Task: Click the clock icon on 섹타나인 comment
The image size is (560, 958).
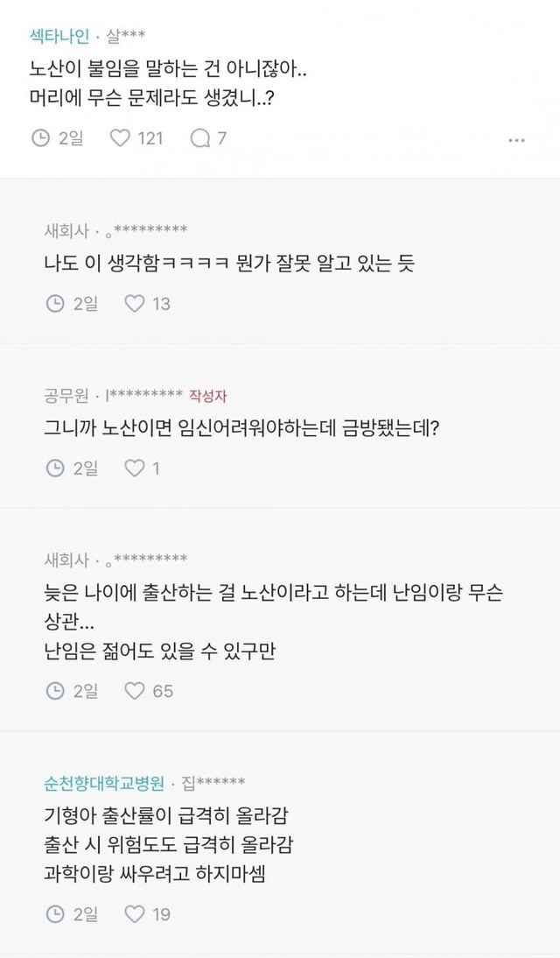Action: [x=40, y=138]
